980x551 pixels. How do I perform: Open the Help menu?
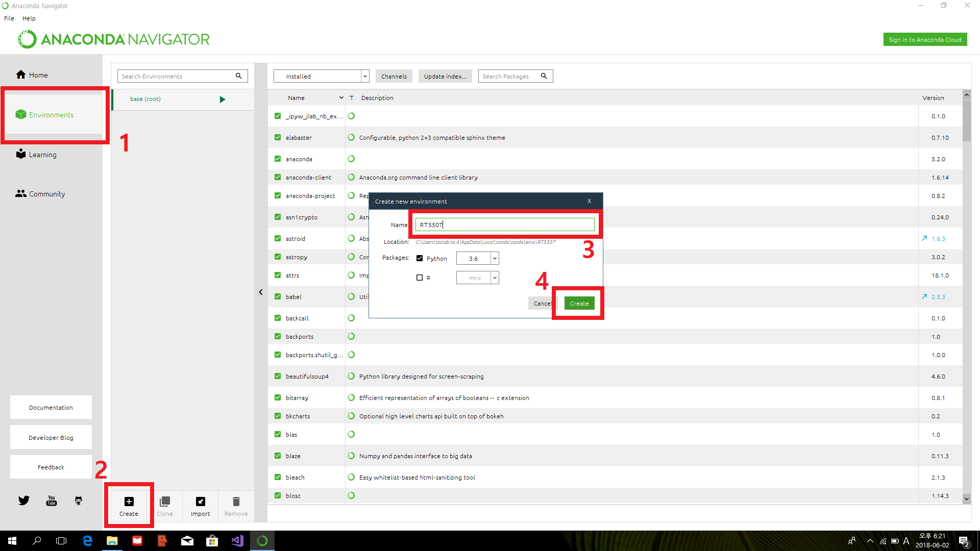pos(29,18)
